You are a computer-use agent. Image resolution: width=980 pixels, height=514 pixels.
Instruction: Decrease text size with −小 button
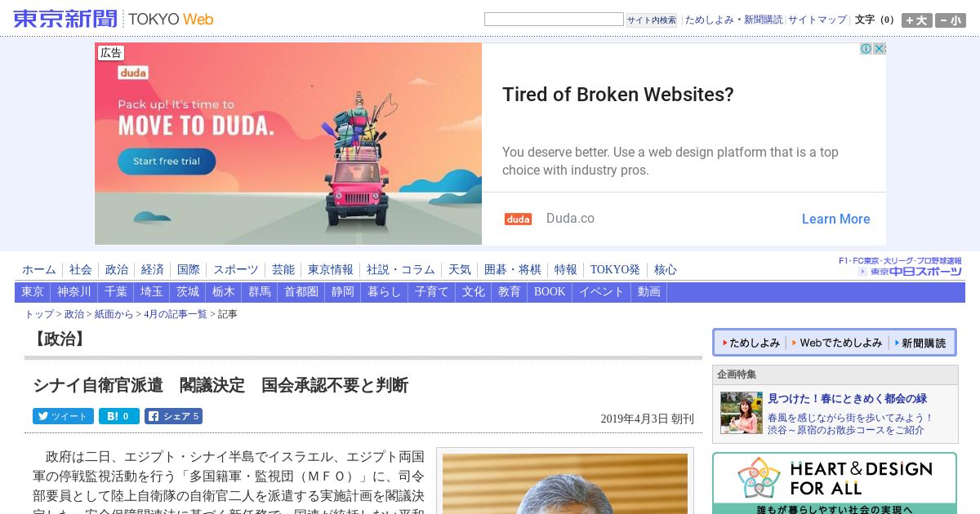click(x=951, y=20)
